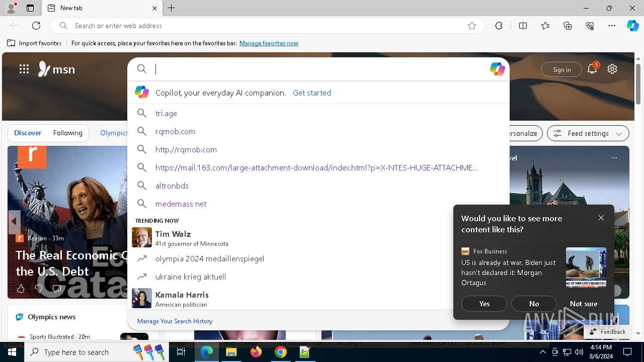Open the Extensions puzzle icon

(499, 26)
